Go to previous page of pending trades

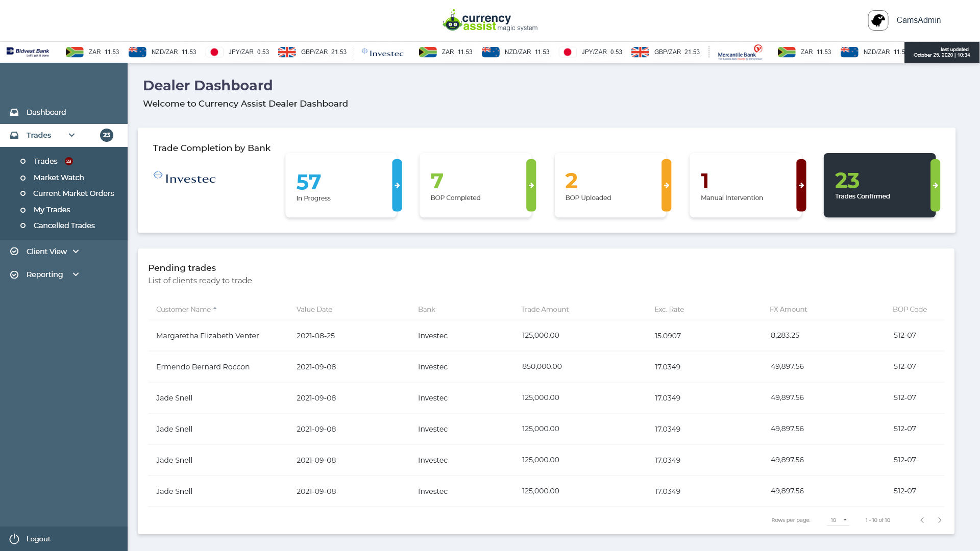pos(922,520)
